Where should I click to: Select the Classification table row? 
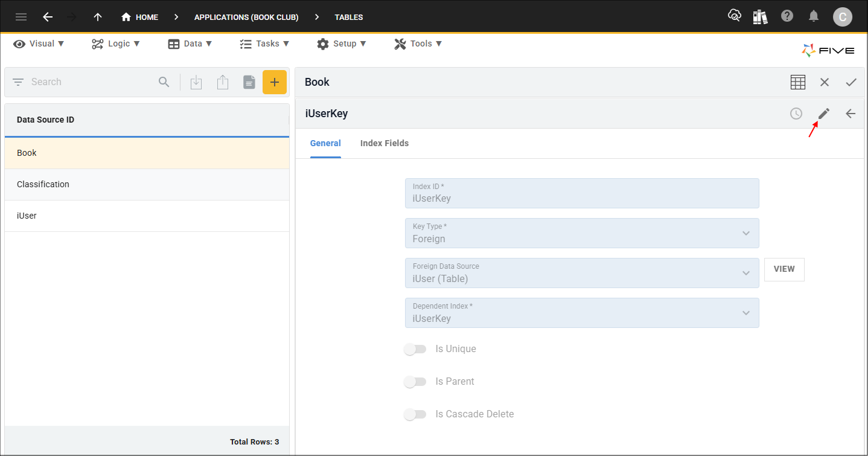(x=147, y=184)
